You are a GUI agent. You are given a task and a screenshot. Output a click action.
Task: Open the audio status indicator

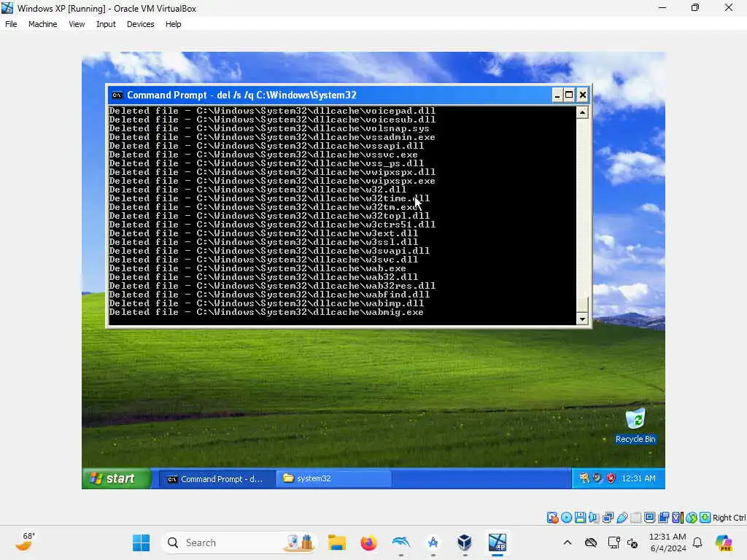click(x=594, y=518)
